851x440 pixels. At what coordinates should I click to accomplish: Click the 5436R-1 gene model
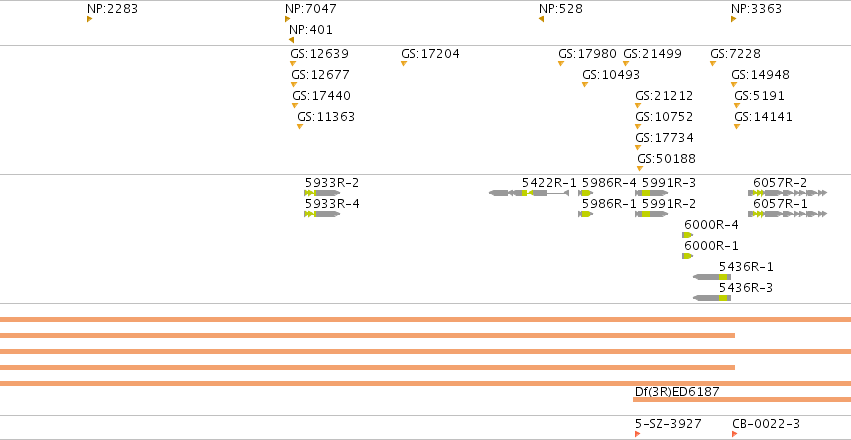[712, 277]
